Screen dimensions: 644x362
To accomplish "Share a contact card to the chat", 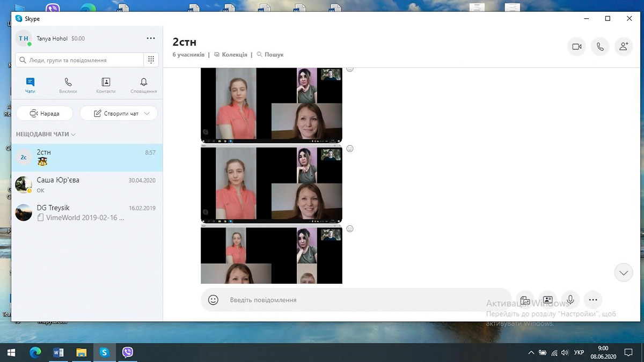I will pos(547,300).
